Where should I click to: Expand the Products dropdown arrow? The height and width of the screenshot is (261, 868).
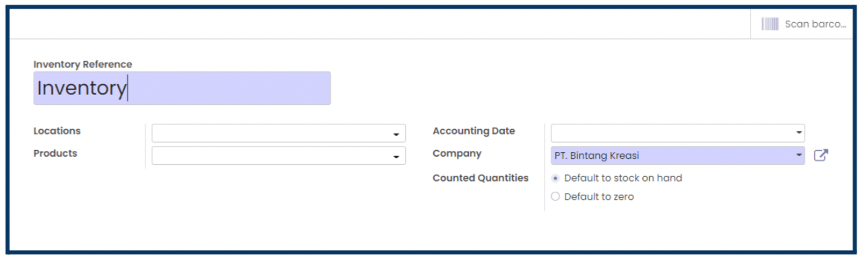pyautogui.click(x=396, y=157)
